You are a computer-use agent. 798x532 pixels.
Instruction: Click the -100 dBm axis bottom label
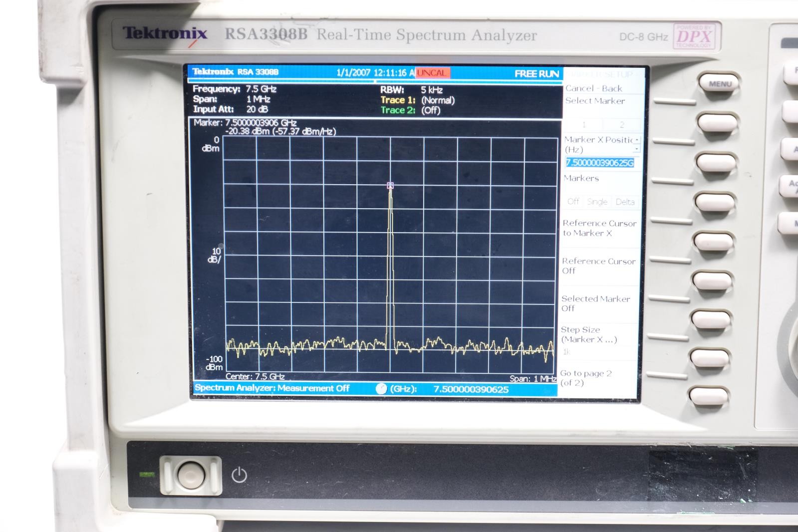(214, 363)
